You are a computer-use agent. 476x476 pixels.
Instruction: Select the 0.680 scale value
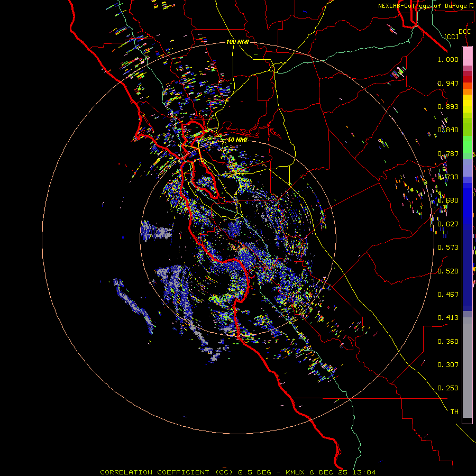click(x=448, y=200)
